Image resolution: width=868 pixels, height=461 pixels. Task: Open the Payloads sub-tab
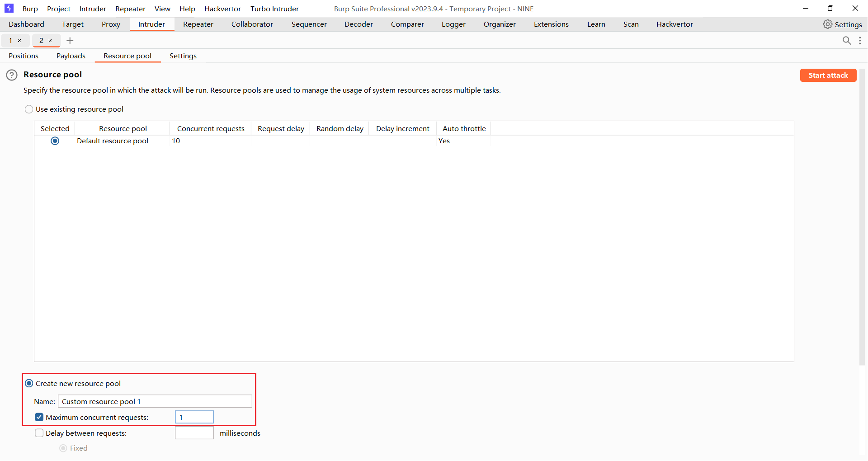click(71, 56)
